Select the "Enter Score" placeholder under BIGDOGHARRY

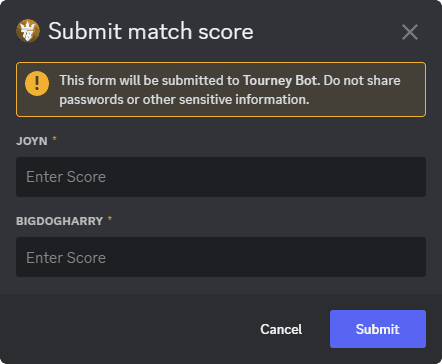[66, 258]
